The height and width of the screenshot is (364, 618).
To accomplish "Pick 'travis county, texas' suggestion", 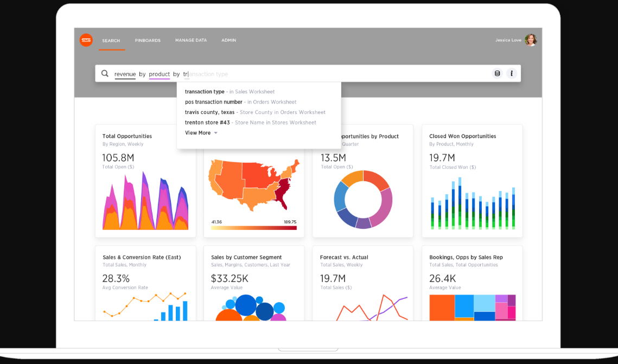I will pos(209,112).
